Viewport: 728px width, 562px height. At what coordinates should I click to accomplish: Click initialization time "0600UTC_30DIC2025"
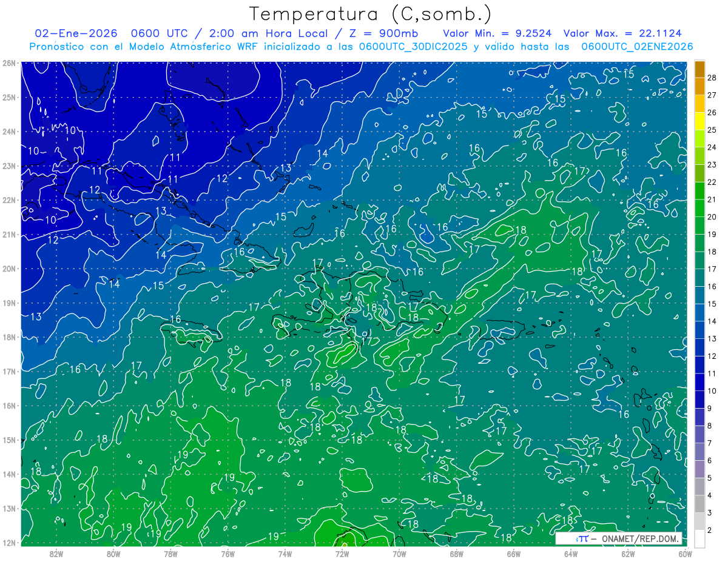[x=413, y=47]
